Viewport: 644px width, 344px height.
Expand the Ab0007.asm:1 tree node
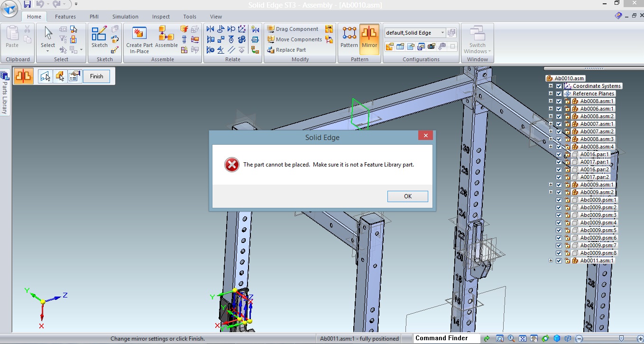click(x=551, y=124)
